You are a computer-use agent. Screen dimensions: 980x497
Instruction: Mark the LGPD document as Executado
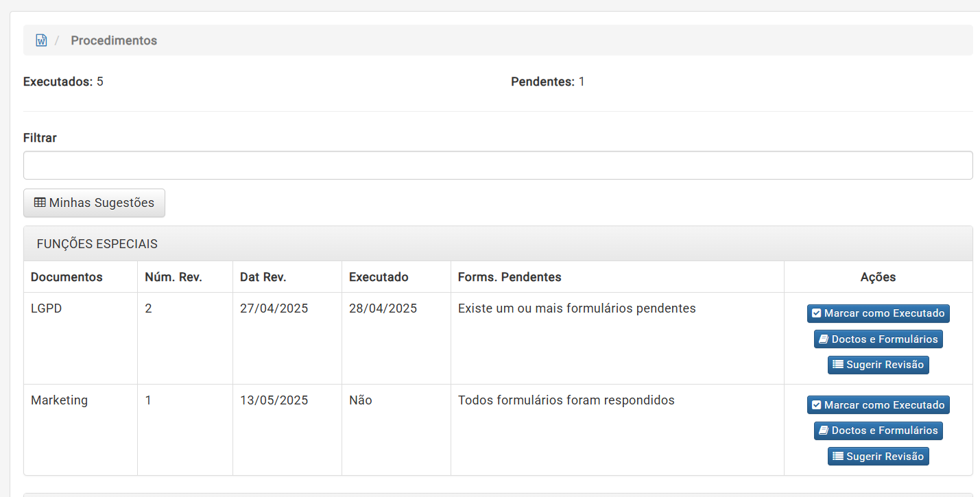878,313
